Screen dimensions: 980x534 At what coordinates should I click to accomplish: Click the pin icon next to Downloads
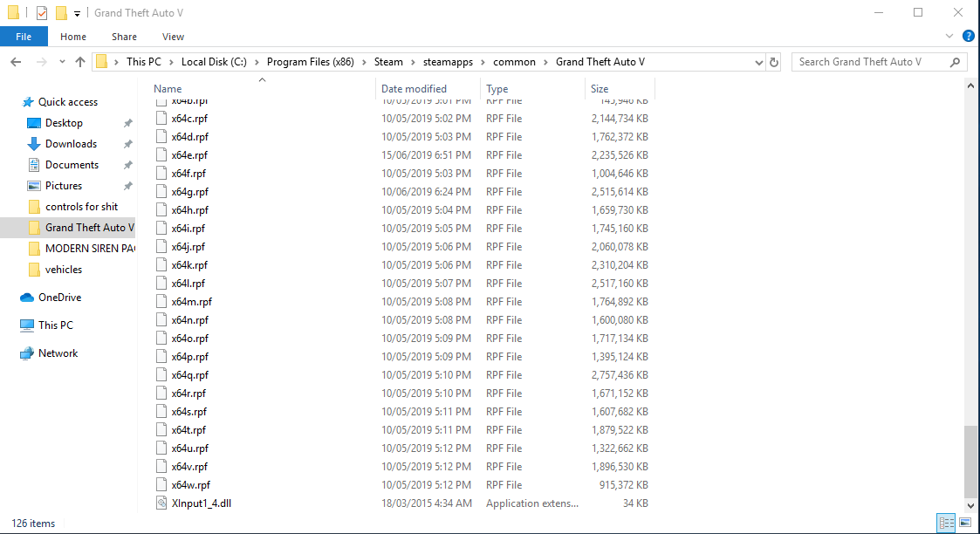(127, 144)
